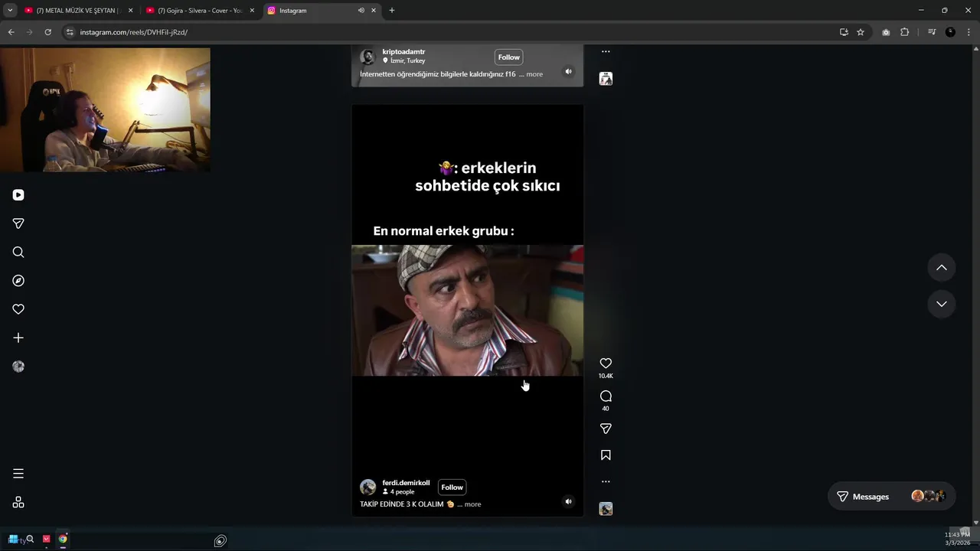Like the ferdi.demirkoll reel
The width and height of the screenshot is (980, 551).
click(x=606, y=364)
